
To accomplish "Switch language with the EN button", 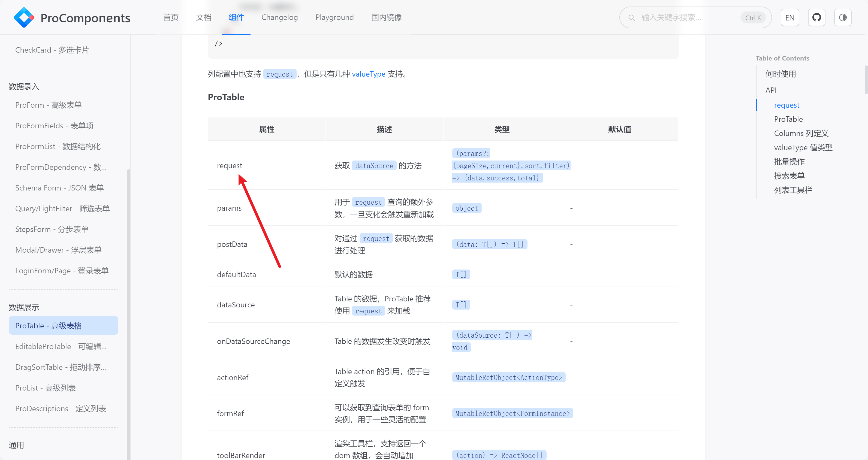I will 790,17.
